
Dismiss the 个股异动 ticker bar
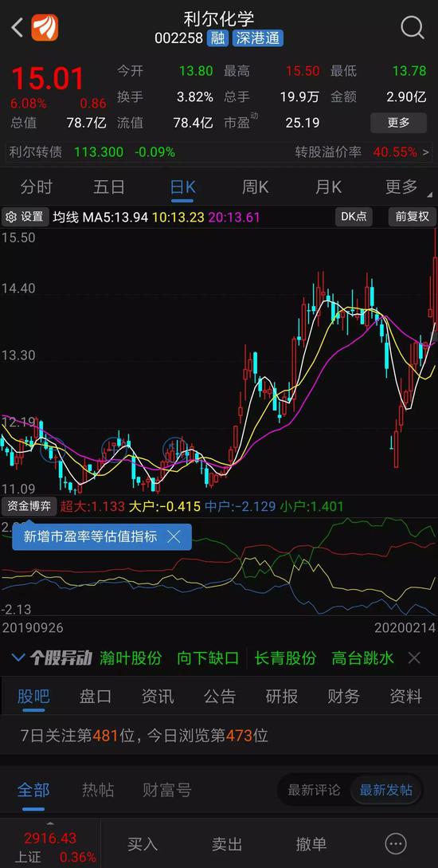coord(414,658)
